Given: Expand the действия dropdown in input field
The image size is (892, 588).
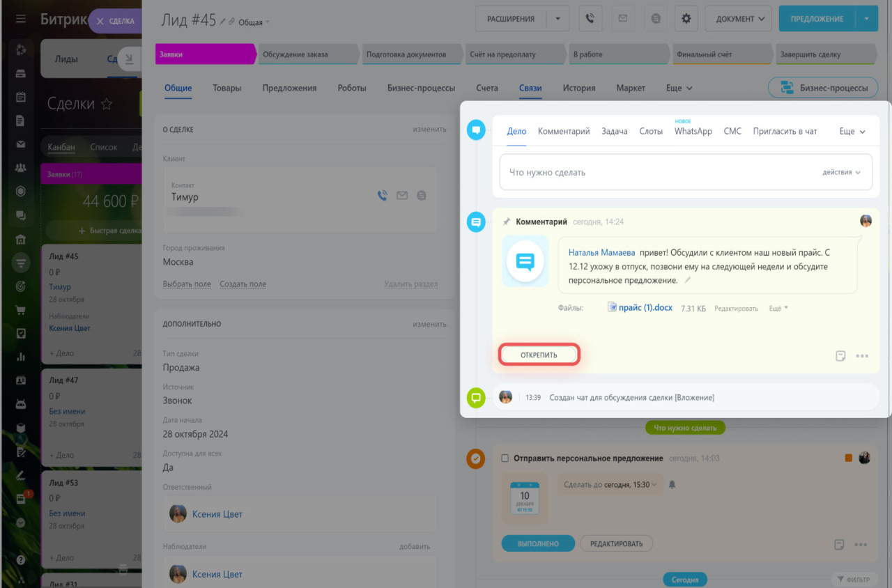Looking at the screenshot, I should (x=841, y=172).
